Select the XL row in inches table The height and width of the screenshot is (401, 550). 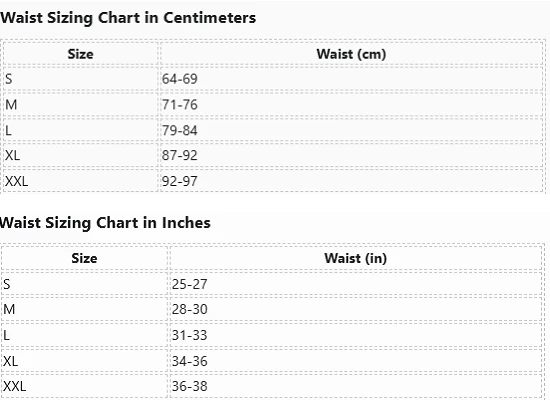click(272, 361)
